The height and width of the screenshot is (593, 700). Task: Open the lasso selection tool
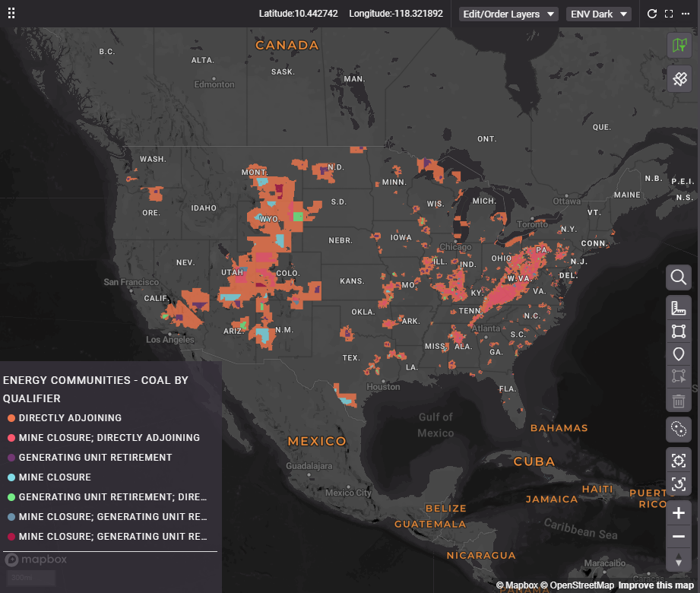click(x=679, y=430)
